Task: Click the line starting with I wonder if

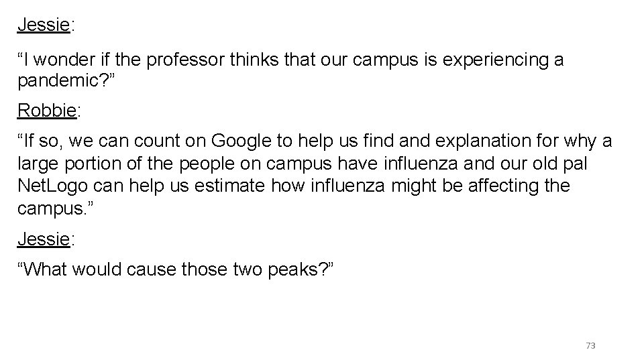Action: point(290,60)
